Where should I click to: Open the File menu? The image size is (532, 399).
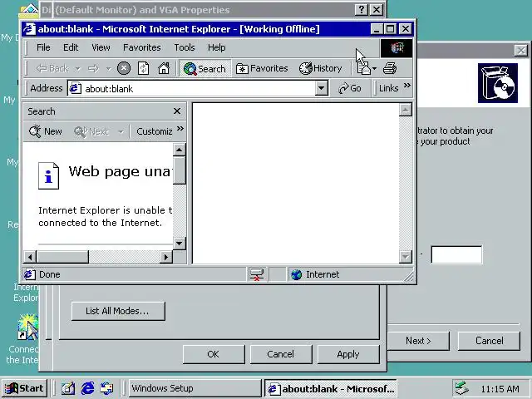tap(43, 47)
